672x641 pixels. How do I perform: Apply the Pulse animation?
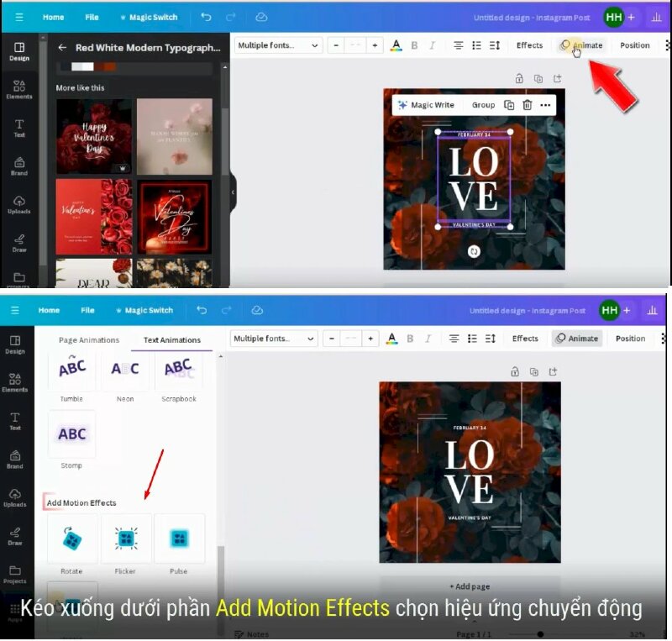[178, 539]
